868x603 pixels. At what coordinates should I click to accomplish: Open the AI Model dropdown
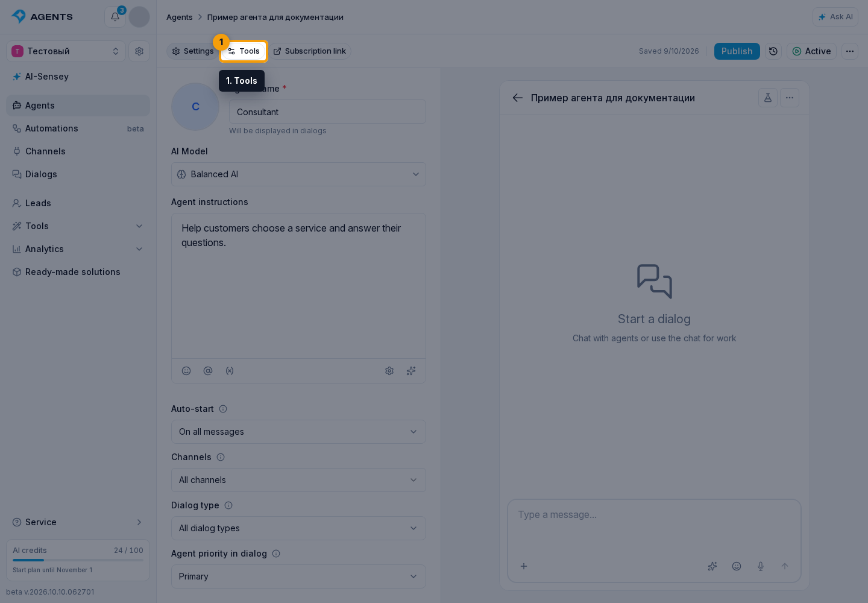pyautogui.click(x=298, y=174)
